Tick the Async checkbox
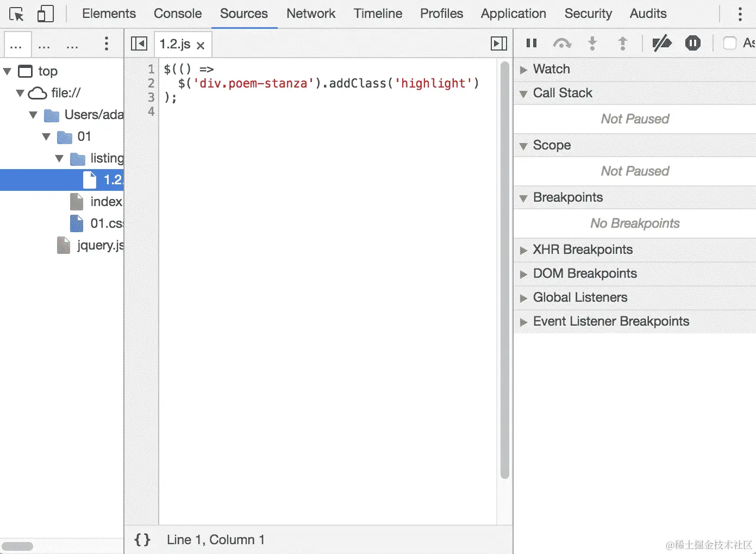This screenshot has width=756, height=554. [x=730, y=43]
